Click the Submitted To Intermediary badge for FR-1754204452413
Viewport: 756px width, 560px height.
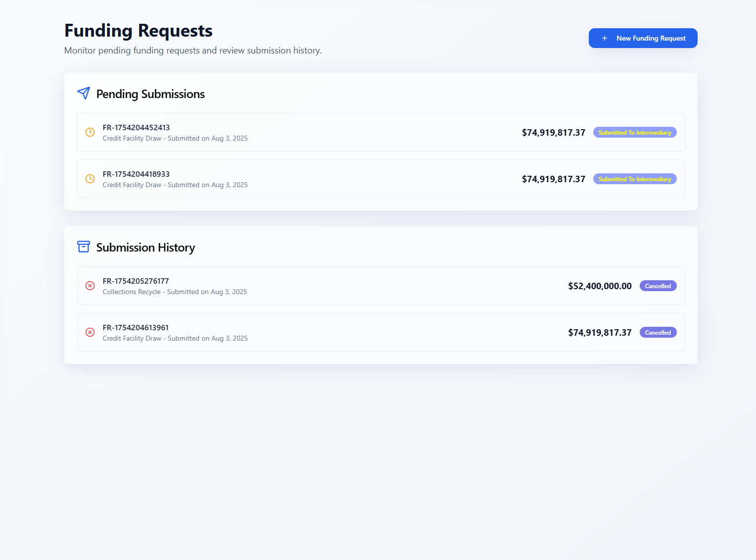(x=634, y=133)
